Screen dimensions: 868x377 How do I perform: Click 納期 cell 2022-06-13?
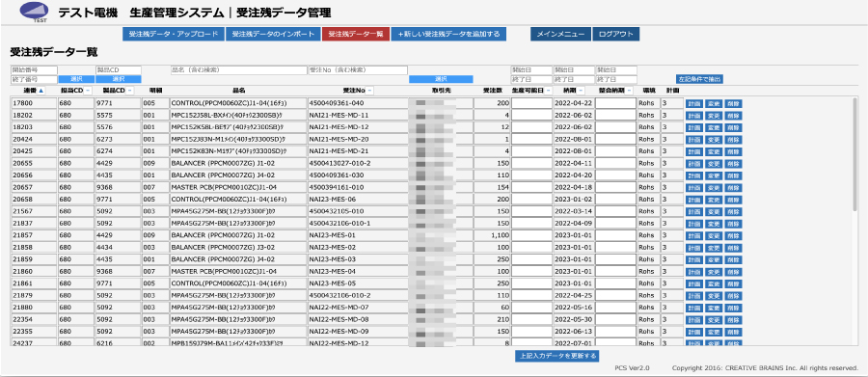574,332
